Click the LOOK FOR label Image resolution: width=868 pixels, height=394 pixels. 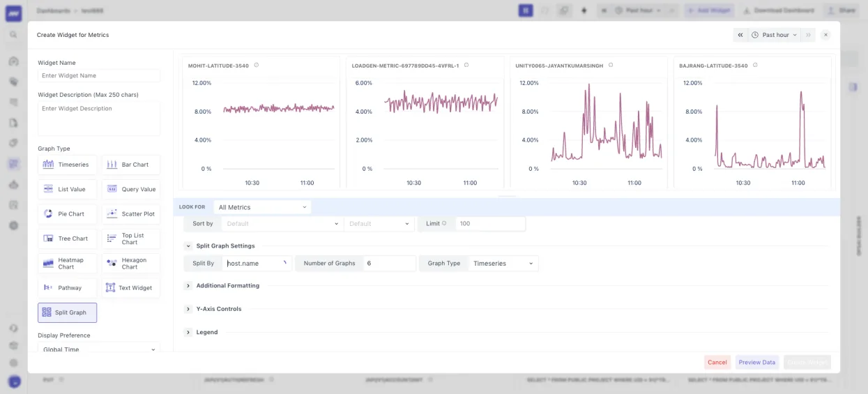coord(192,207)
